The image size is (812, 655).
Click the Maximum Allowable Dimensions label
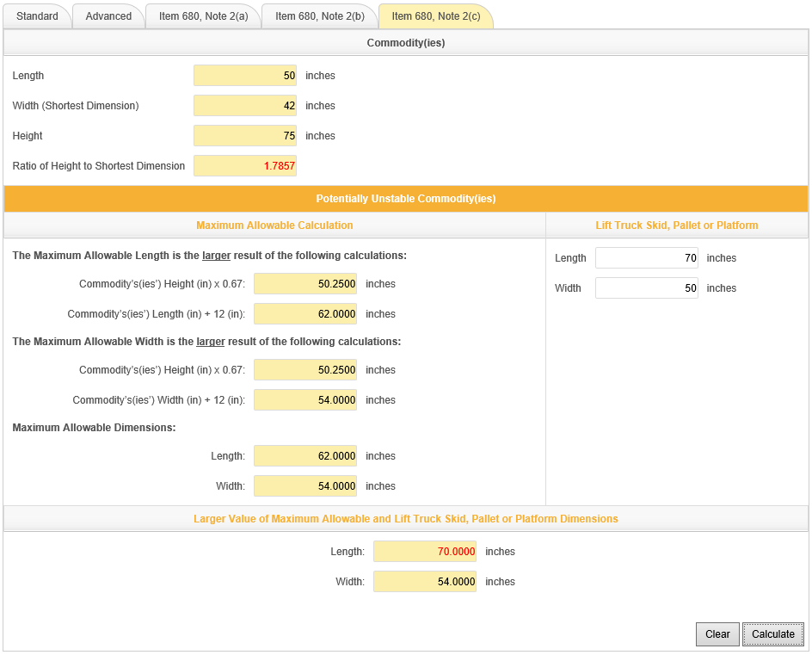point(95,428)
